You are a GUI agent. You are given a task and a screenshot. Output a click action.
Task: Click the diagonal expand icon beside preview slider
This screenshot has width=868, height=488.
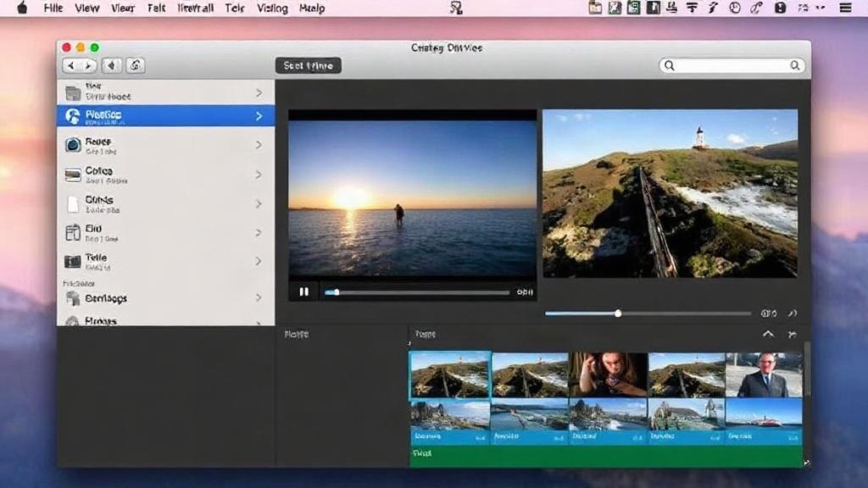[x=793, y=313]
